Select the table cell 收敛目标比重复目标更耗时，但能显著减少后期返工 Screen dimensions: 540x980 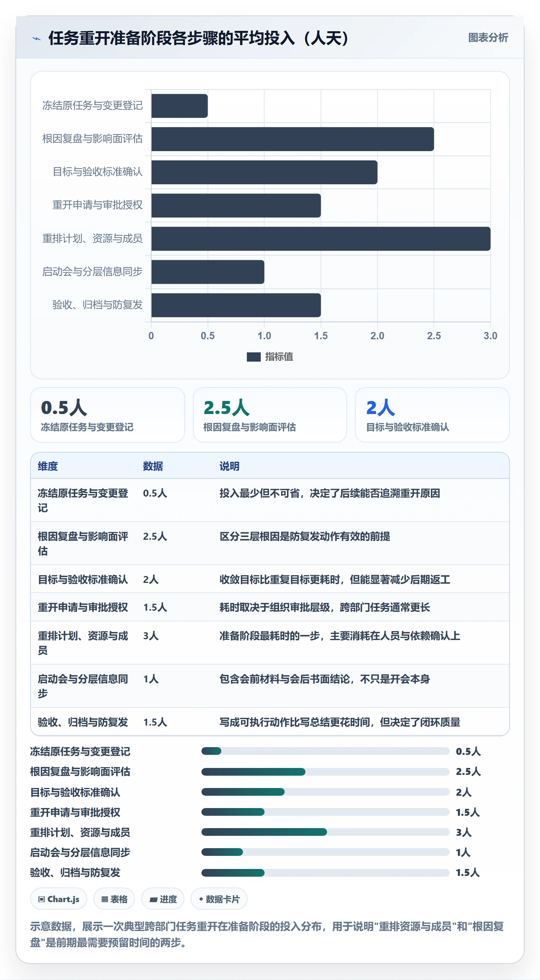point(335,579)
